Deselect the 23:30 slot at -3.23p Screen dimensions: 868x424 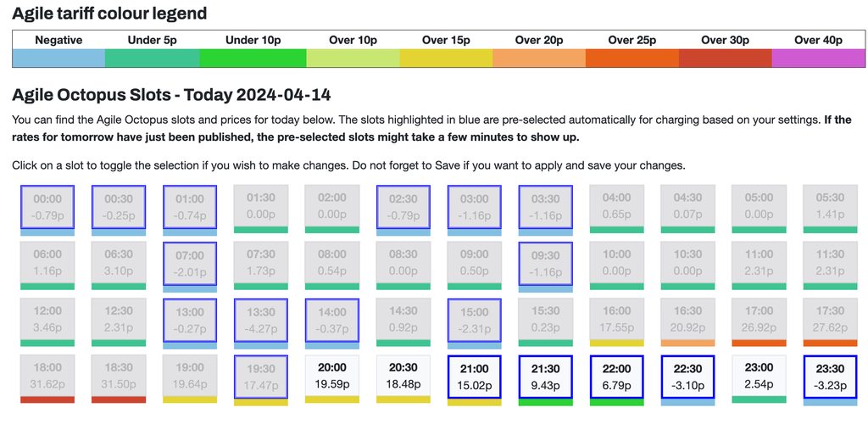click(830, 376)
